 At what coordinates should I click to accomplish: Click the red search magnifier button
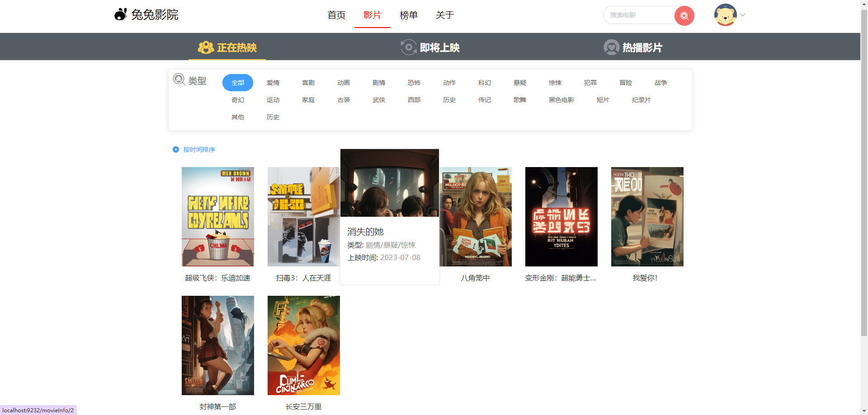(684, 16)
